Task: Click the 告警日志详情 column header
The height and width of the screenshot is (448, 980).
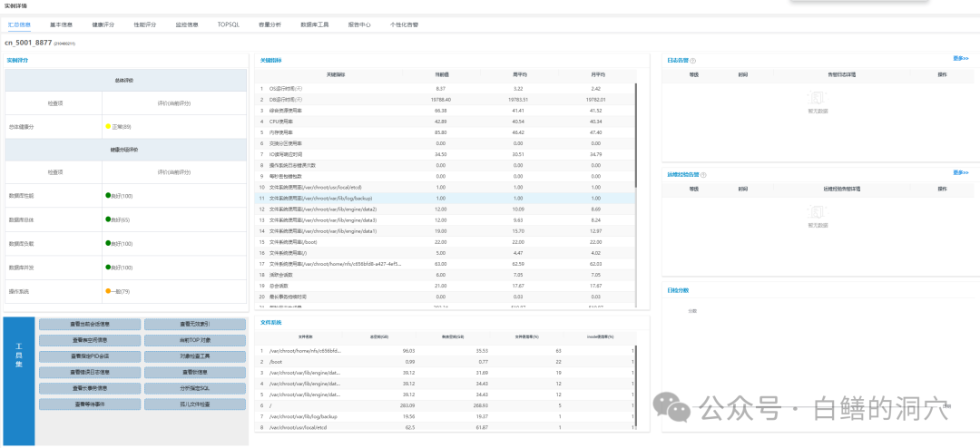Action: click(842, 75)
